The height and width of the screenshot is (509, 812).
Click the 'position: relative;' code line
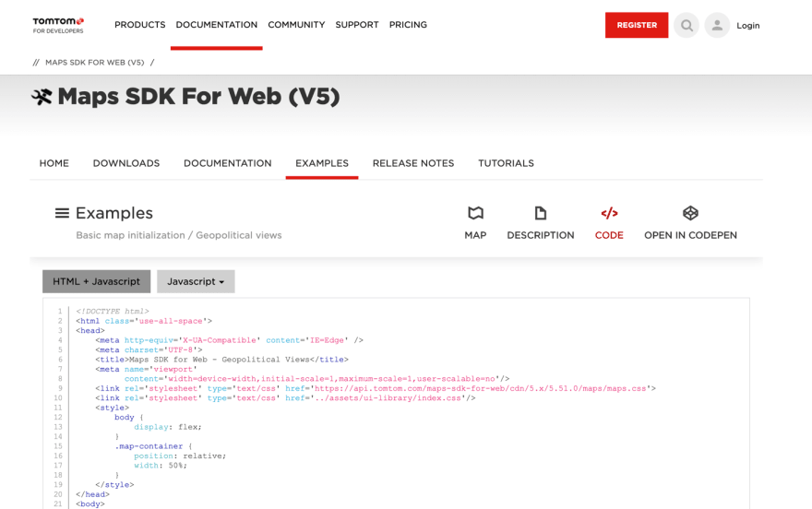click(180, 456)
